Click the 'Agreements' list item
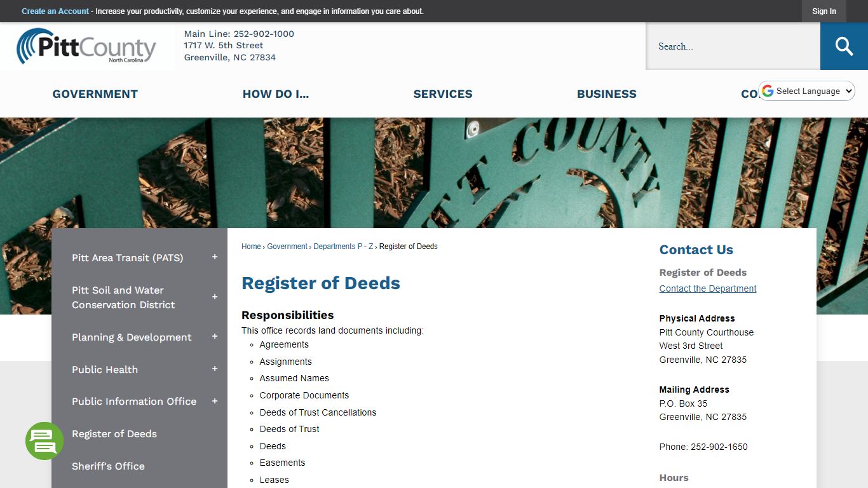The height and width of the screenshot is (488, 868). pos(284,344)
